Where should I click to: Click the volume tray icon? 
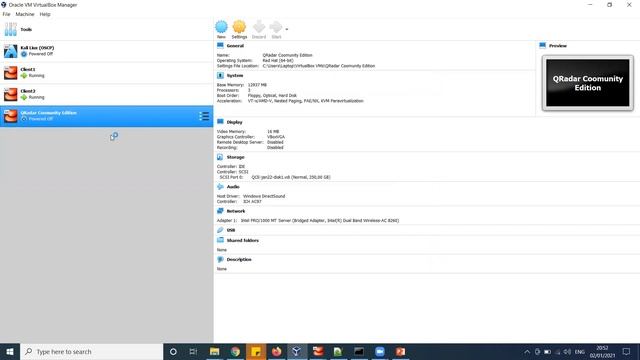pyautogui.click(x=567, y=351)
